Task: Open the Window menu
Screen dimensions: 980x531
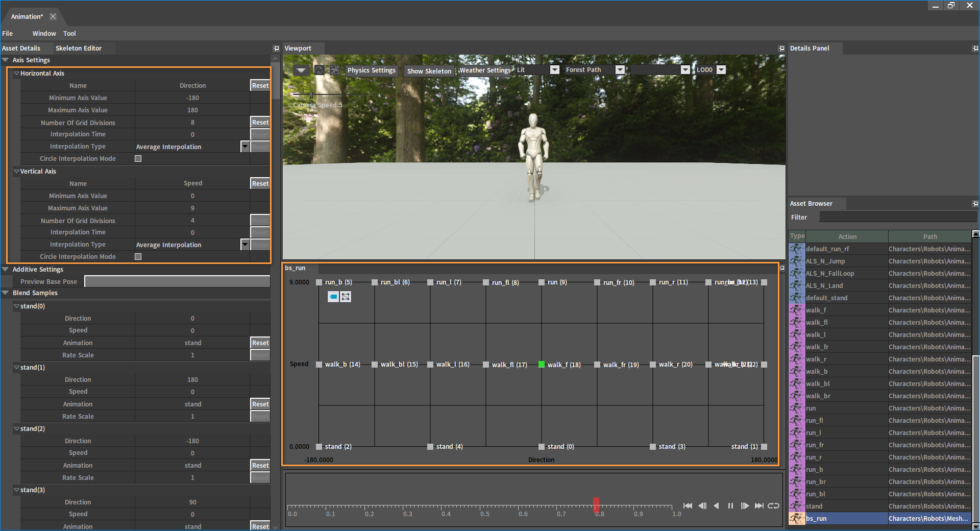Action: 44,33
